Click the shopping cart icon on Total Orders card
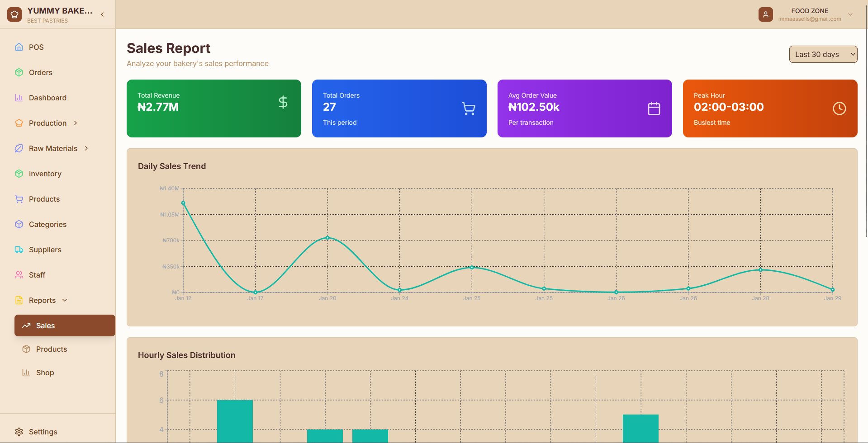 [x=469, y=108]
